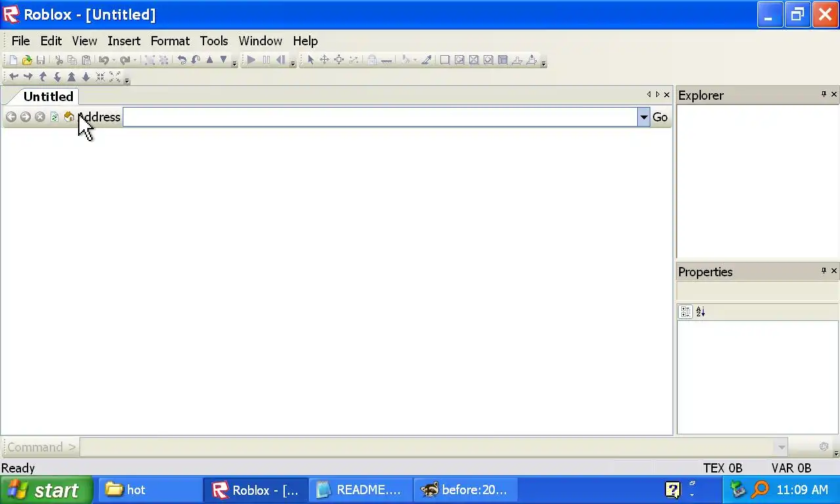Click the Dropper color picker tool
This screenshot has height=504, width=840.
coord(427,60)
